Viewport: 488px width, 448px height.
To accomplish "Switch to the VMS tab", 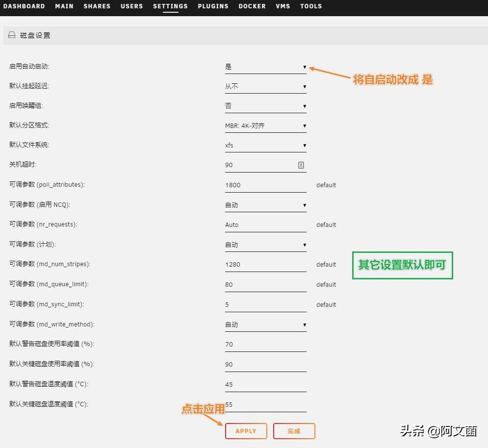I will [x=283, y=6].
